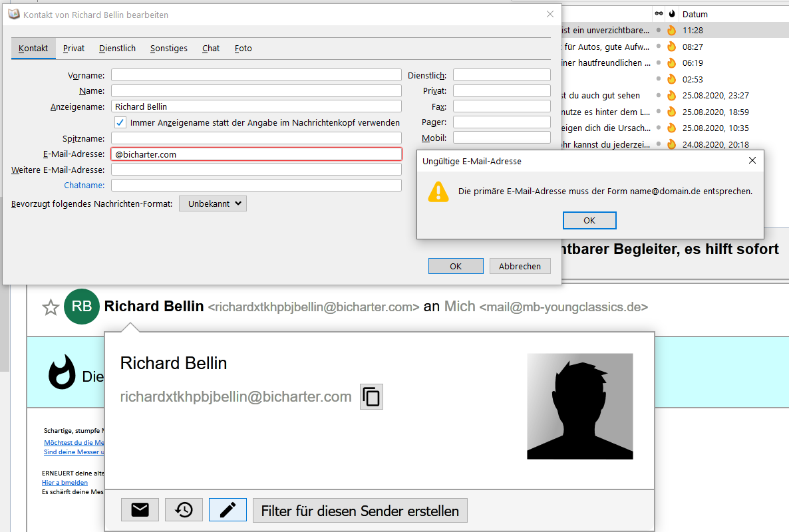
Task: Click the Name input field
Action: point(256,90)
